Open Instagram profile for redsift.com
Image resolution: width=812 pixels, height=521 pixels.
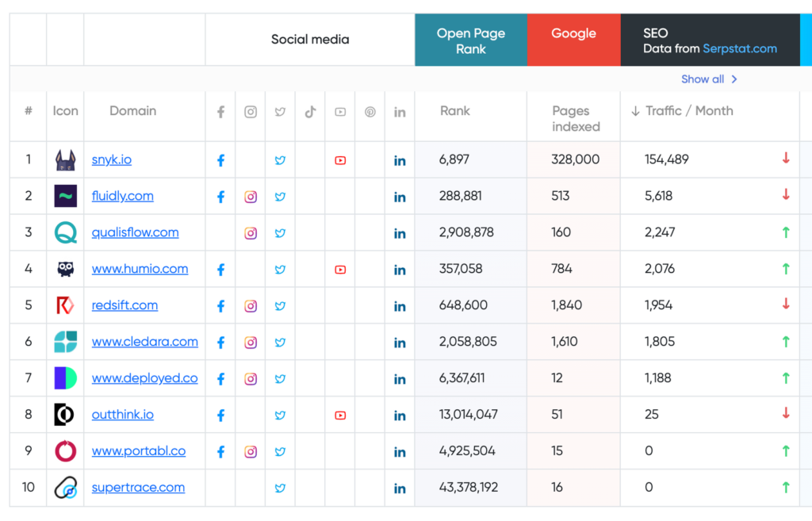coord(251,306)
